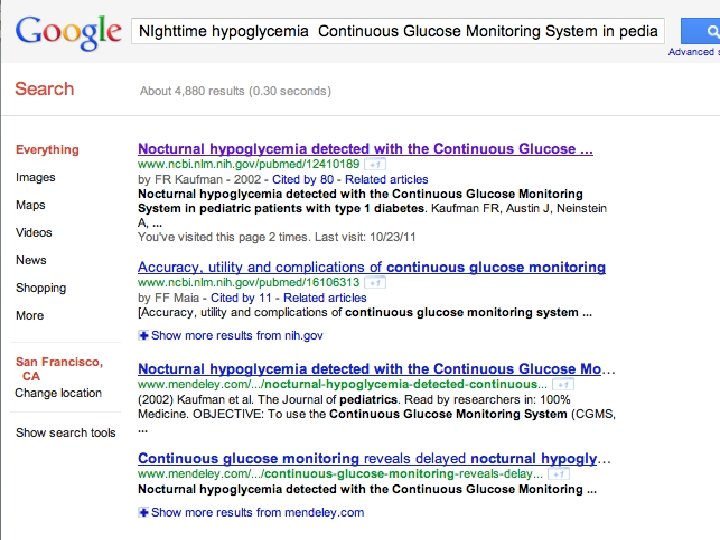The image size is (720, 540).
Task: Click the blue search magnifier button
Action: click(700, 31)
